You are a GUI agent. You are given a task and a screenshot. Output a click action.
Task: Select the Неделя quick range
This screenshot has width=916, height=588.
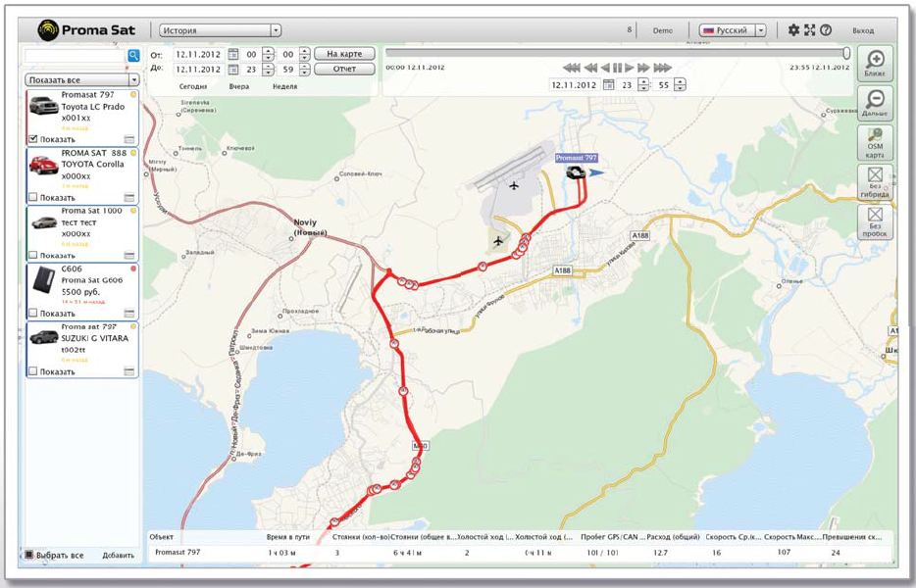click(284, 86)
